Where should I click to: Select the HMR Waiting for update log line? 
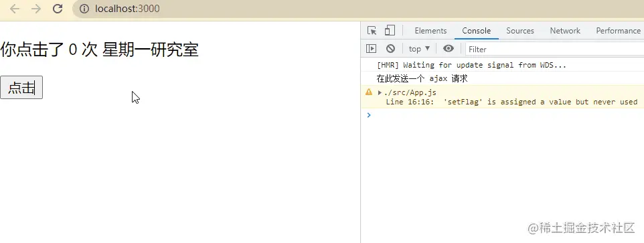pyautogui.click(x=471, y=65)
